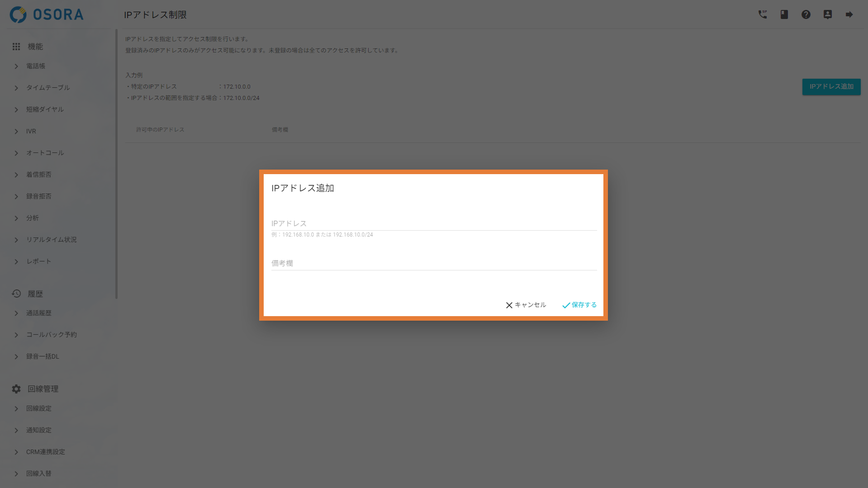Image resolution: width=868 pixels, height=488 pixels.
Task: Open the account profile icon
Action: (x=828, y=14)
